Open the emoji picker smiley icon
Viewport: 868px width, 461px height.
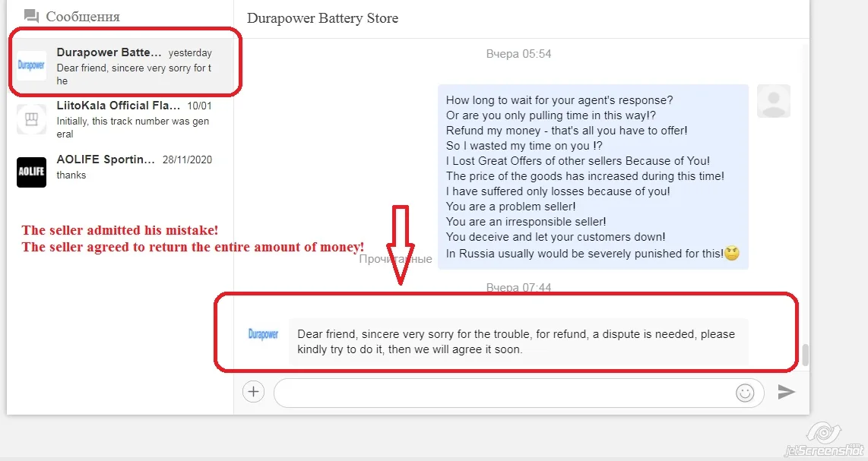click(x=745, y=393)
